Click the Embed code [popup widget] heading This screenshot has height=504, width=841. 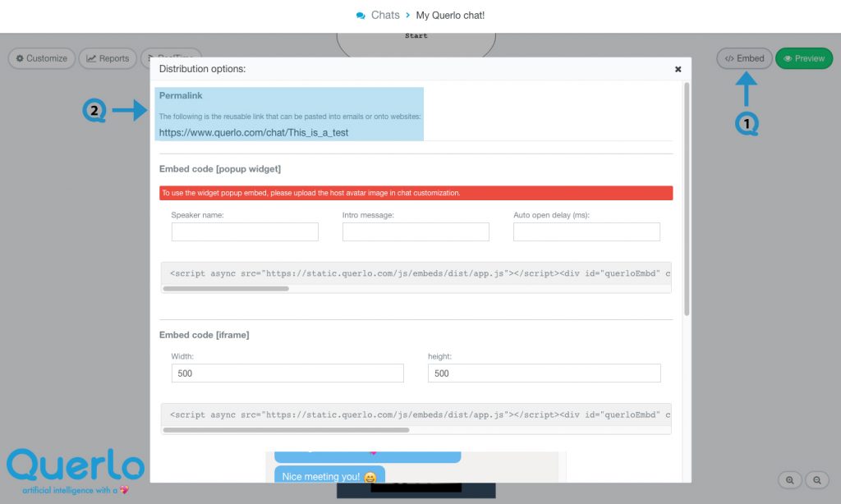pyautogui.click(x=220, y=169)
